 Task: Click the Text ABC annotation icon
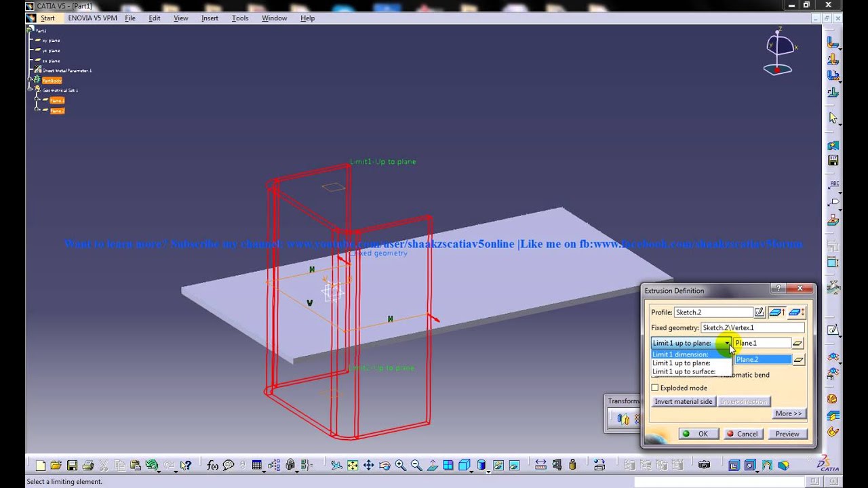[833, 184]
